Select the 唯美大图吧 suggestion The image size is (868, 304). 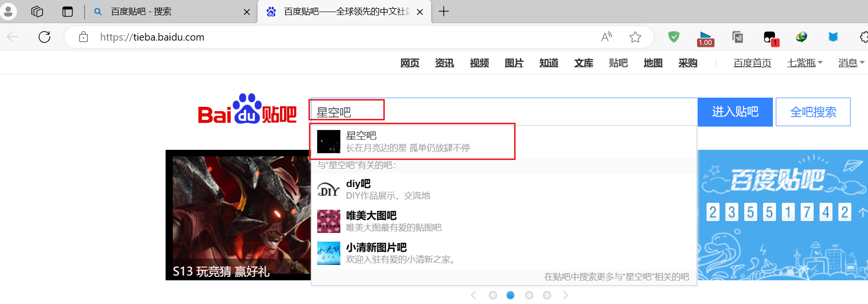click(504, 221)
